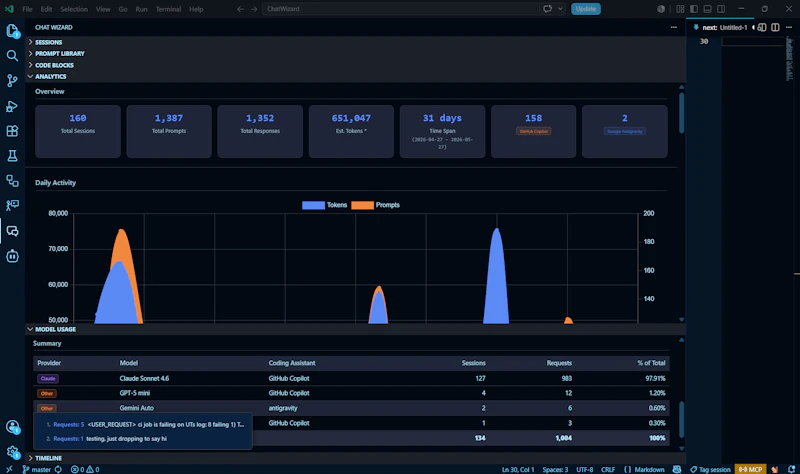Viewport: 800px width, 474px height.
Task: Open the Explorer view in the activity bar
Action: [x=12, y=31]
